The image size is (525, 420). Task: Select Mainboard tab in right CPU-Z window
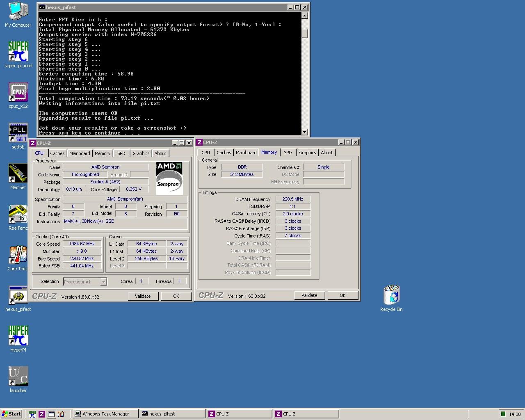coord(246,153)
